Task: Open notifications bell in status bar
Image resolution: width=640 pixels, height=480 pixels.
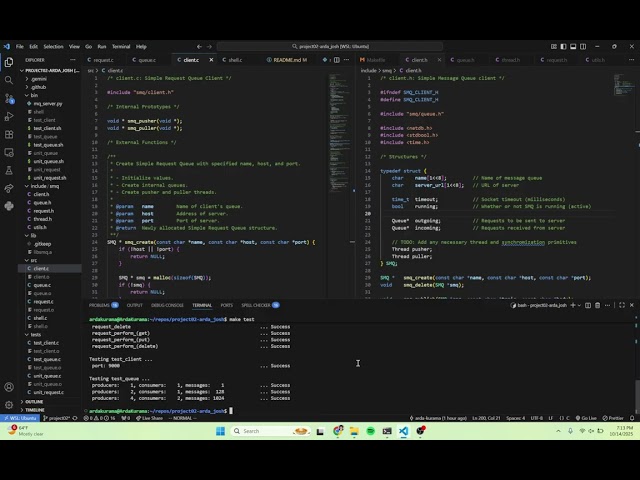Action: point(632,418)
